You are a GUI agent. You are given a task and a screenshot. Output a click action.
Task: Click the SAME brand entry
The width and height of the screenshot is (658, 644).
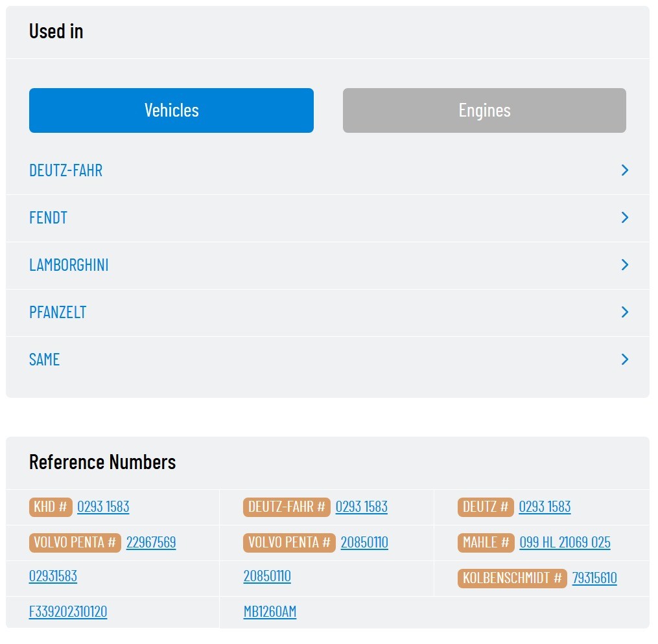(x=45, y=360)
